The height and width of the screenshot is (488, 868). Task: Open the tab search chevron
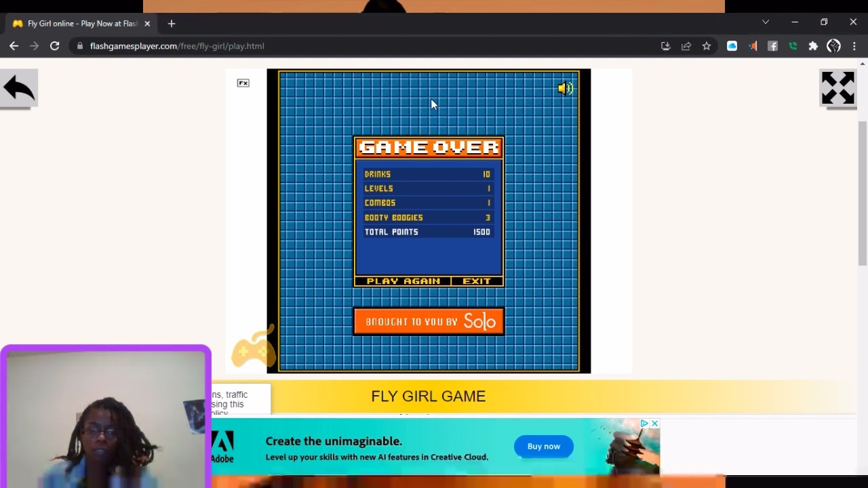[766, 22]
